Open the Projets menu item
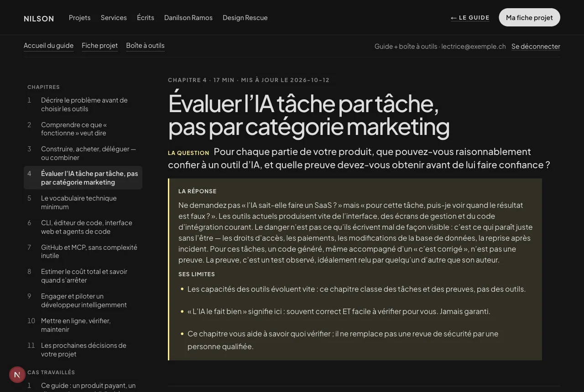This screenshot has width=584, height=392. point(80,18)
